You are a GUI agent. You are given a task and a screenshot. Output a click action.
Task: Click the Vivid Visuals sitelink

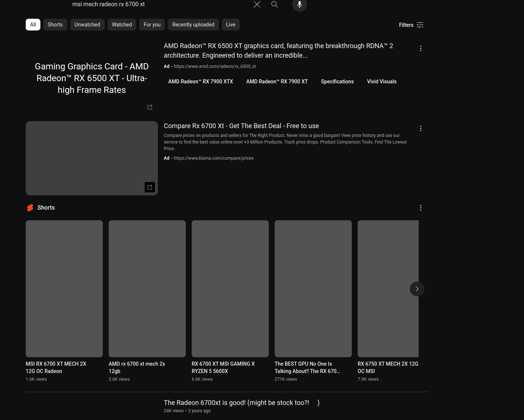[382, 82]
